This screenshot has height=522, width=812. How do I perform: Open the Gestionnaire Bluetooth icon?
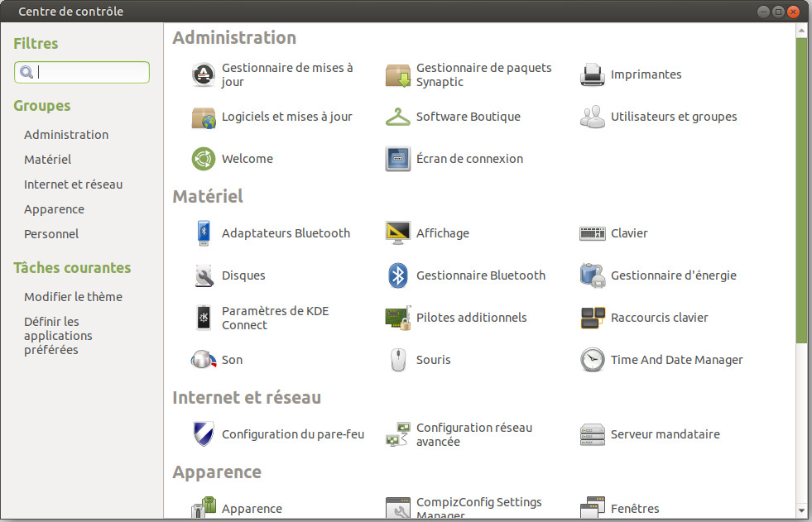coord(397,275)
